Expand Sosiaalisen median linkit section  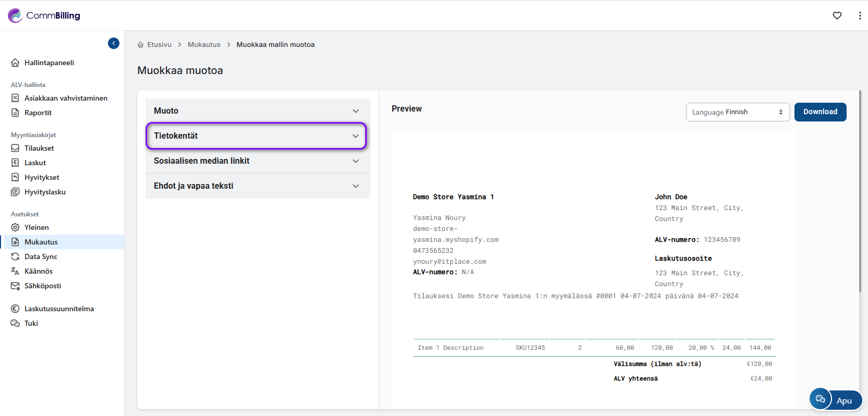coord(258,161)
